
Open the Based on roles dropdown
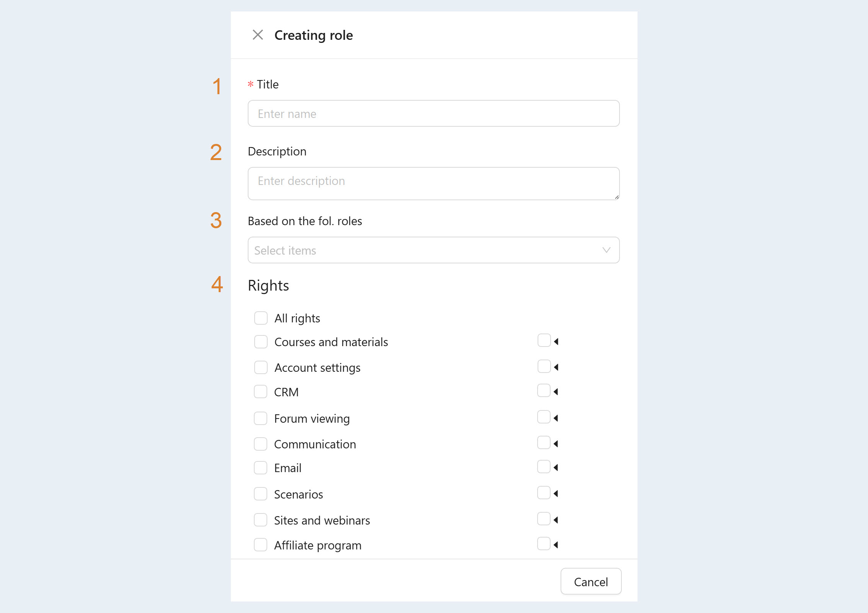pyautogui.click(x=433, y=250)
